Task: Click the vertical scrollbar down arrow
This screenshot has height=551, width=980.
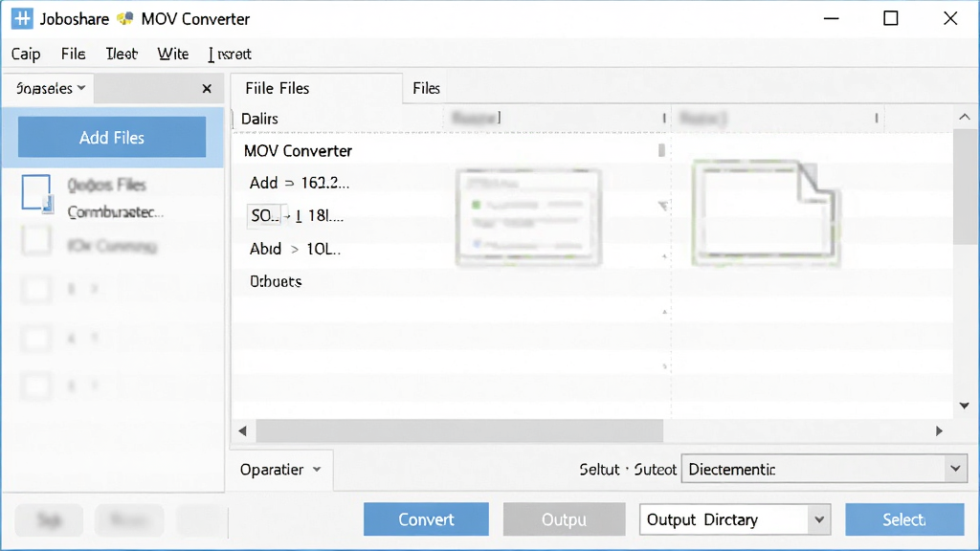Action: [x=965, y=406]
